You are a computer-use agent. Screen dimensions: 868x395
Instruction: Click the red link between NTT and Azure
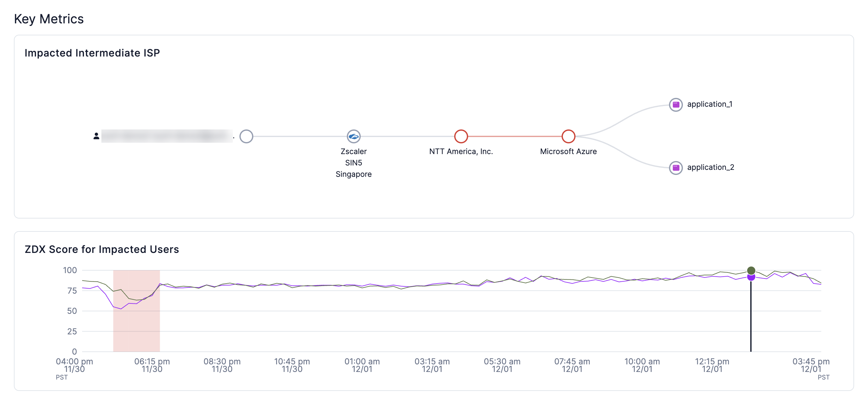[x=515, y=136]
